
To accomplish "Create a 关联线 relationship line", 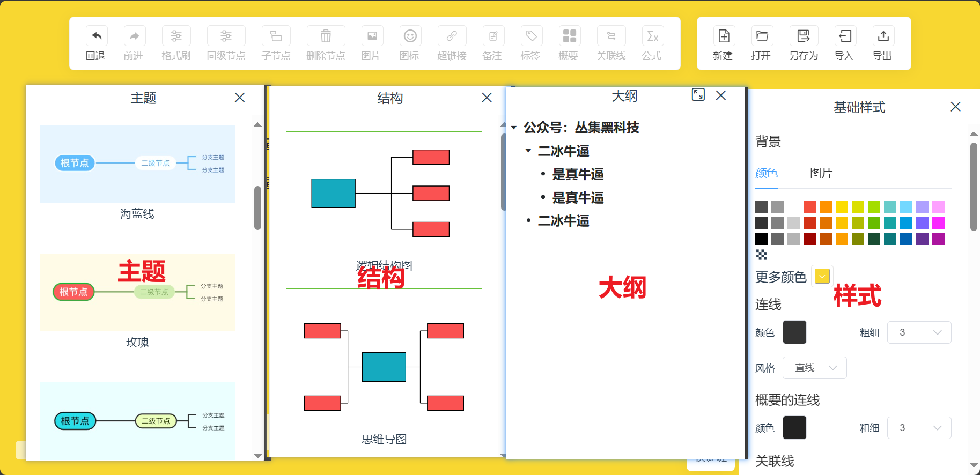I will (611, 36).
